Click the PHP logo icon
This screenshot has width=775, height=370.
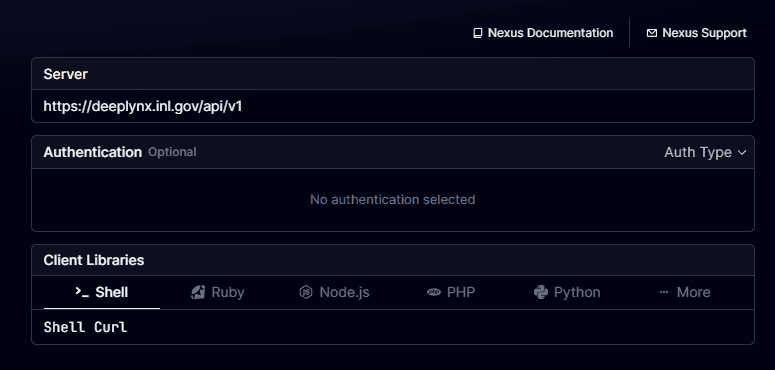(x=433, y=292)
